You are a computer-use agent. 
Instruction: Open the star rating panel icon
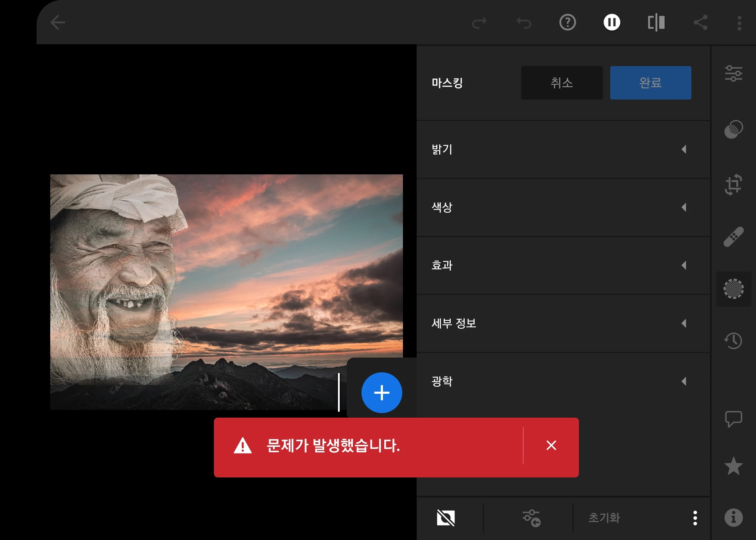tap(734, 466)
